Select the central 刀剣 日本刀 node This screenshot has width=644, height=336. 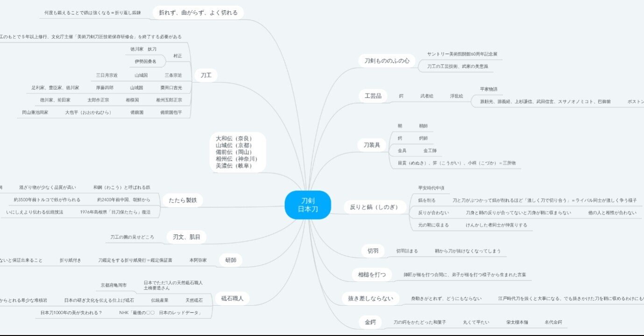coord(308,204)
